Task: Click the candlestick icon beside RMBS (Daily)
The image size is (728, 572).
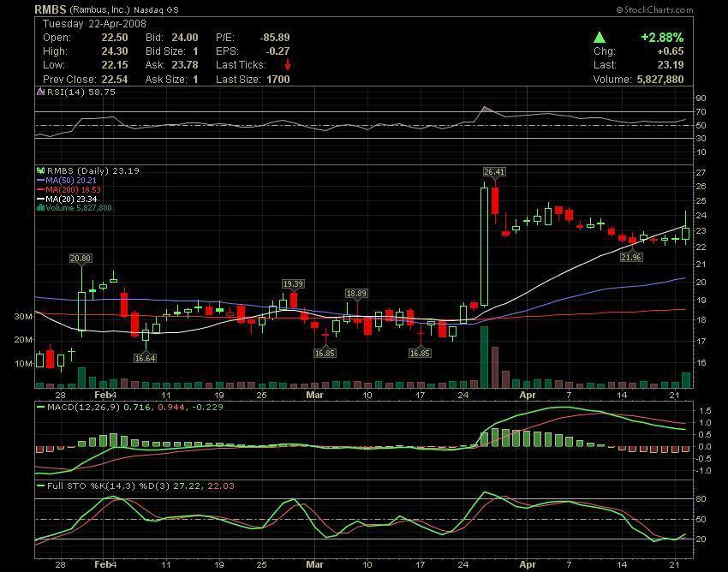Action: pyautogui.click(x=40, y=171)
